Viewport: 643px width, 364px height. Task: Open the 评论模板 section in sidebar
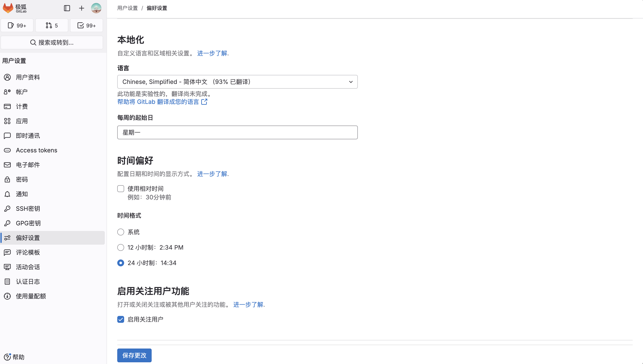[27, 252]
